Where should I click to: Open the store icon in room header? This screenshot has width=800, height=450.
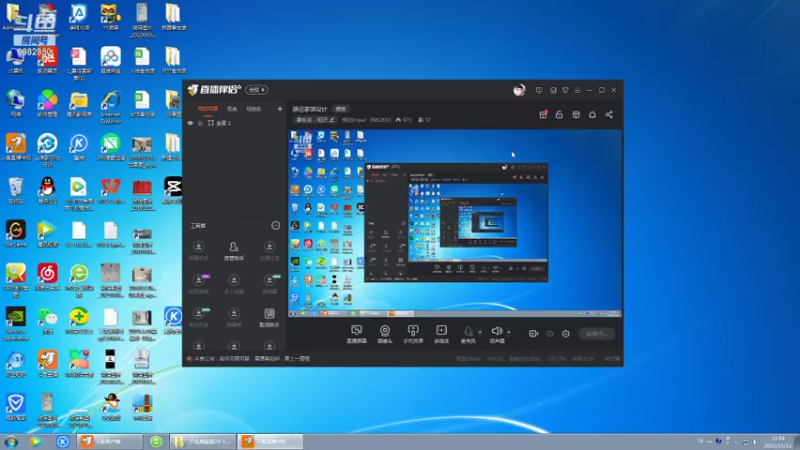point(576,115)
